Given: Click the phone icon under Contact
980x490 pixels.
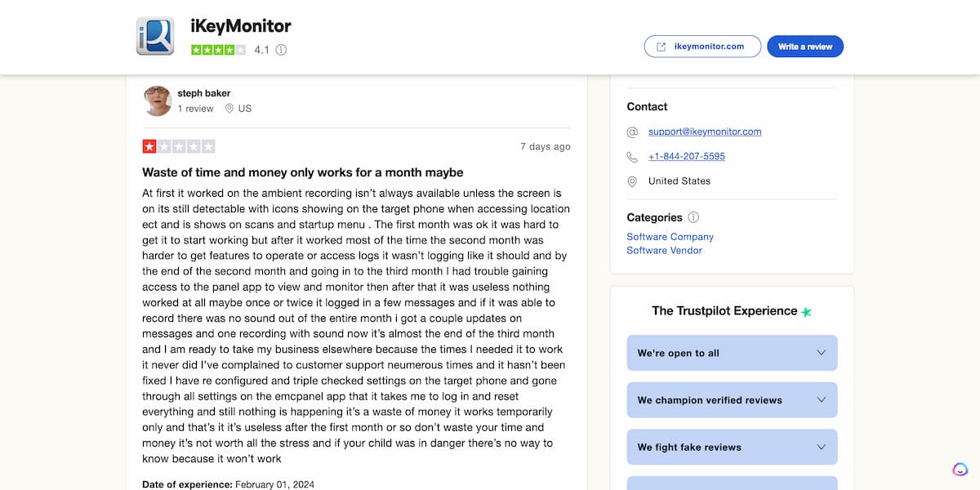Looking at the screenshot, I should (632, 157).
